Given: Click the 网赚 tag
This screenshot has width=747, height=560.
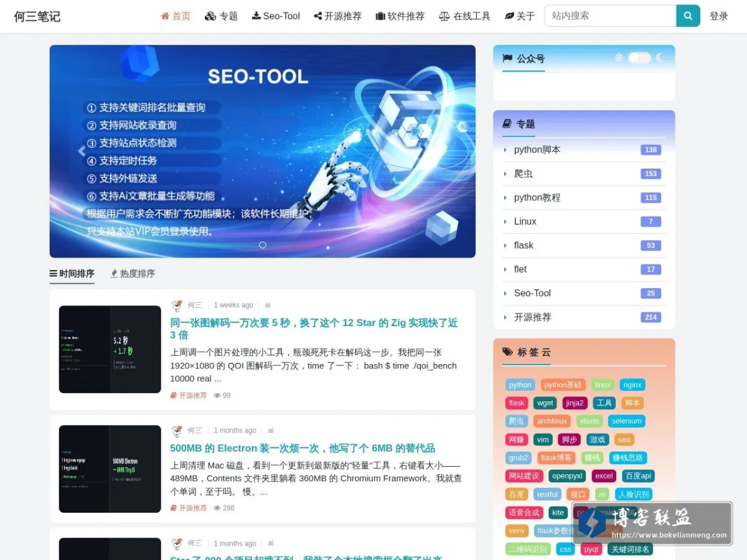Looking at the screenshot, I should (x=517, y=439).
